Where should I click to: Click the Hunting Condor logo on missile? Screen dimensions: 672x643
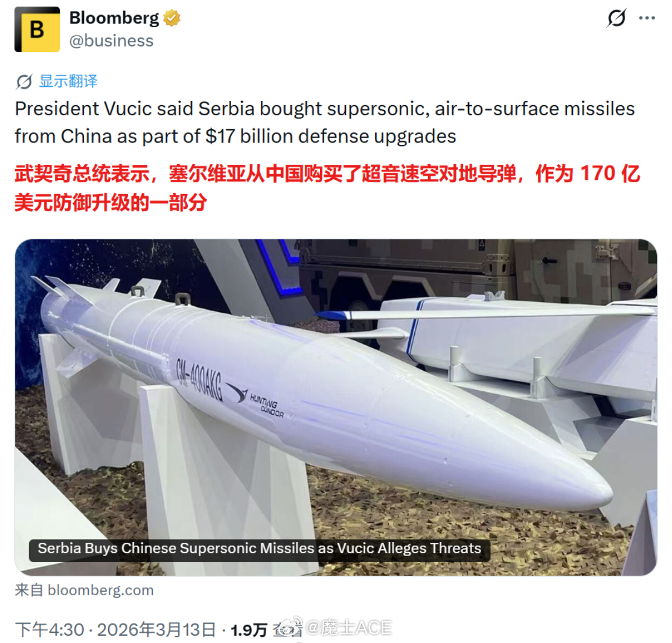point(256,398)
